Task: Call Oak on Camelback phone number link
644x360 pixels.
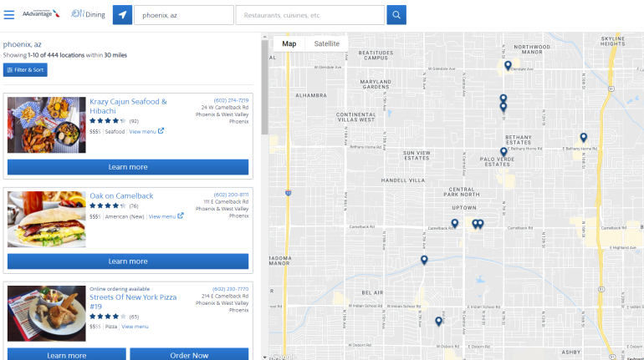Action: tap(231, 195)
